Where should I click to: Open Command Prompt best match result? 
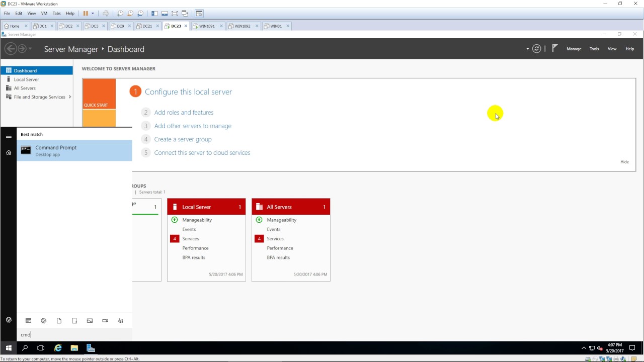(74, 151)
